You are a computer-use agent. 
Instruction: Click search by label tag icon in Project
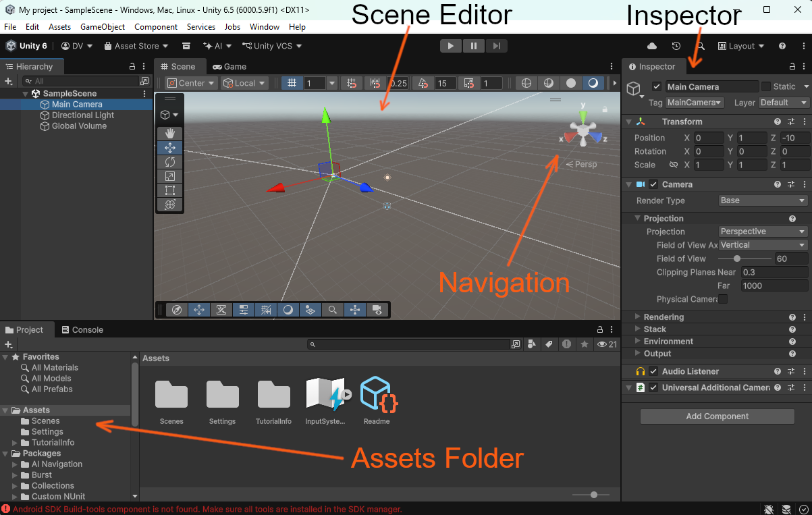[549, 344]
